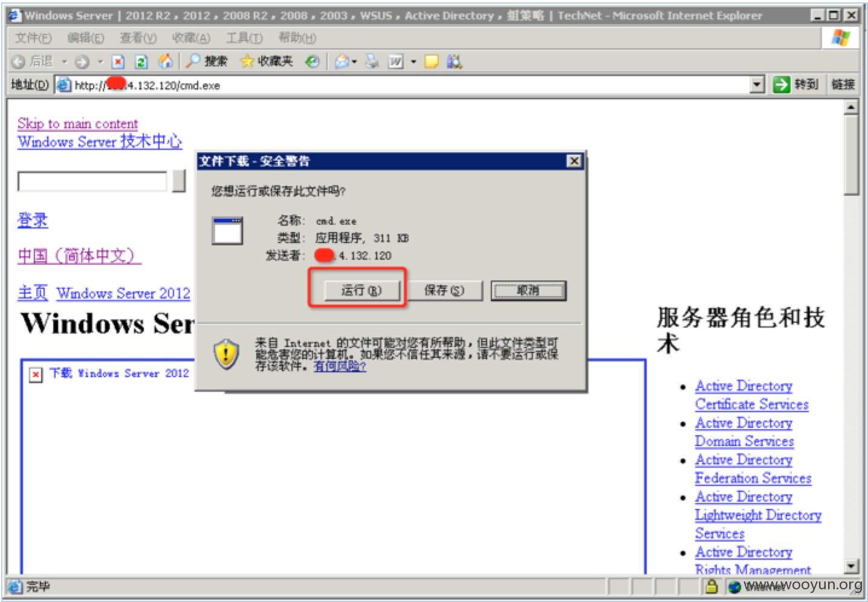This screenshot has height=602, width=868.
Task: Open Active Directory Domain Services link
Action: tap(745, 432)
